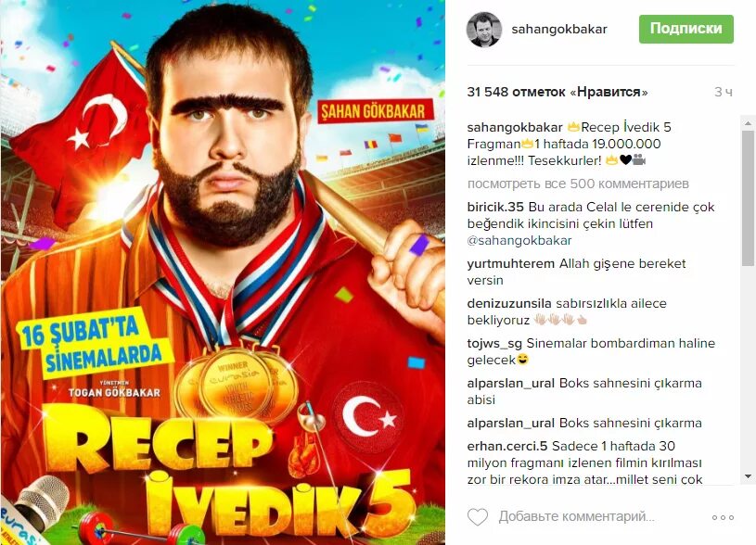Click the heart like icon
The image size is (756, 545).
point(478,517)
